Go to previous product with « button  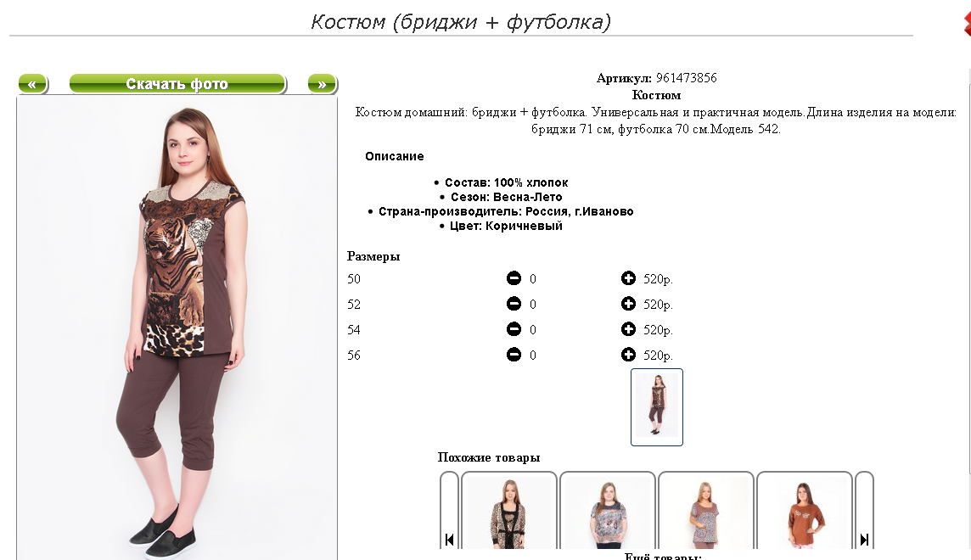coord(33,83)
